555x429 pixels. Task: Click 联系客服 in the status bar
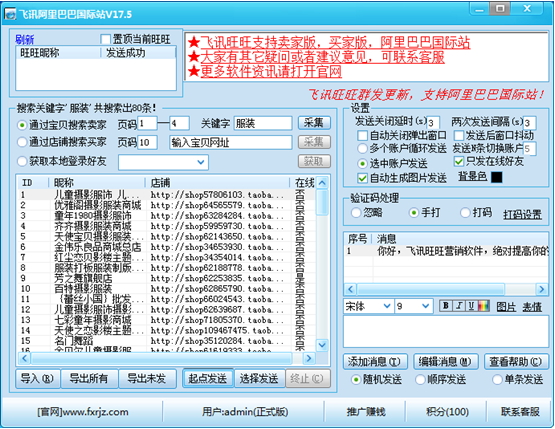click(520, 412)
